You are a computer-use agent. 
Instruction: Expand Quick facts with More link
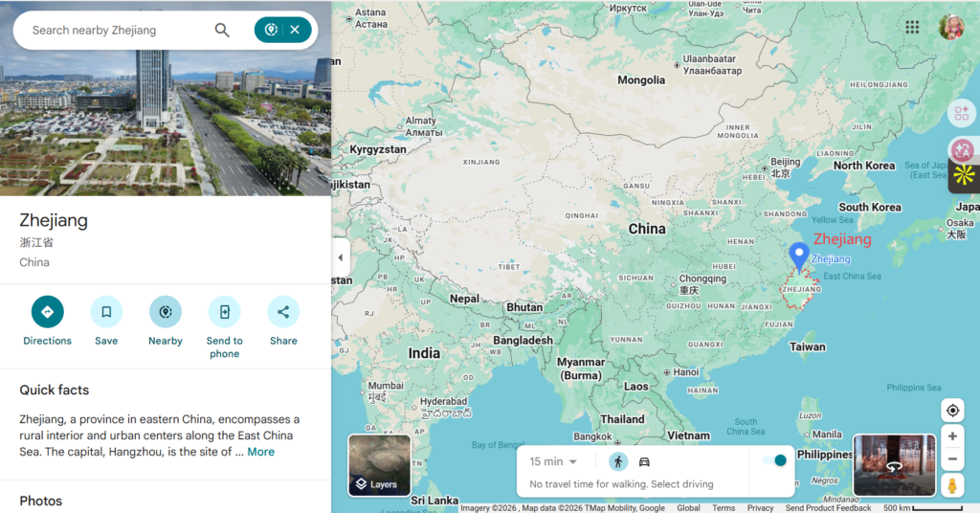click(260, 452)
